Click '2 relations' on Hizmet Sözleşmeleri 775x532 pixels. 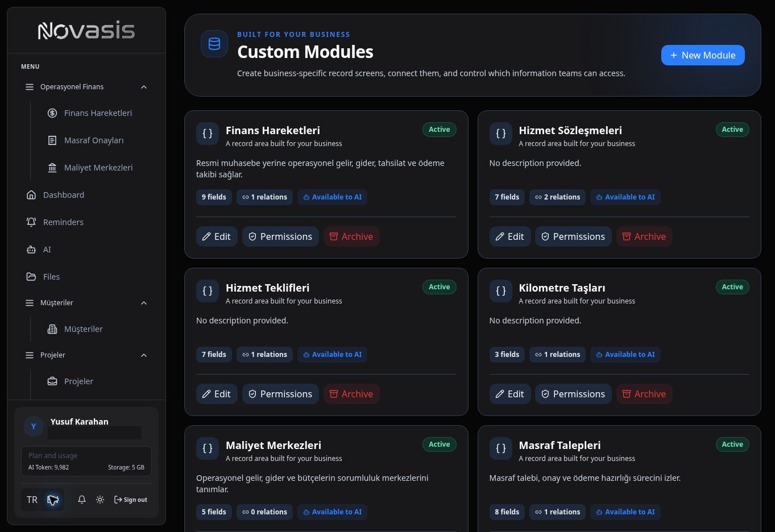pyautogui.click(x=557, y=197)
